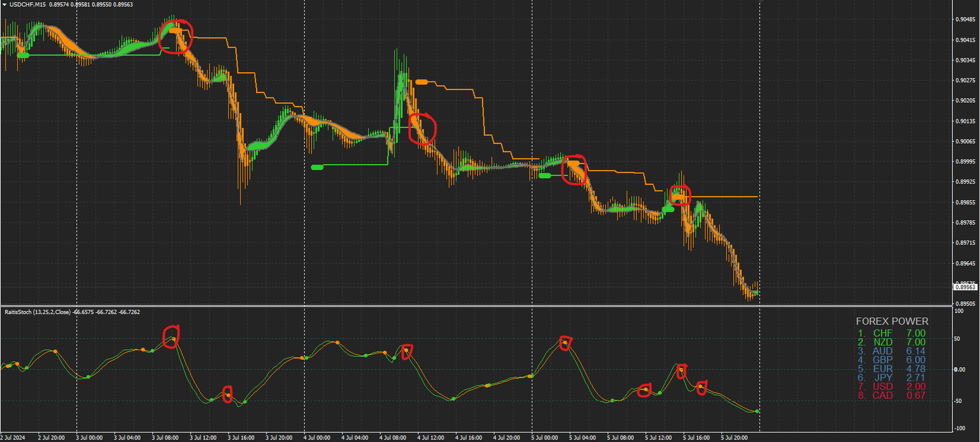This screenshot has width=980, height=442.
Task: Select the JPY row showing 2.71
Action: tap(892, 378)
